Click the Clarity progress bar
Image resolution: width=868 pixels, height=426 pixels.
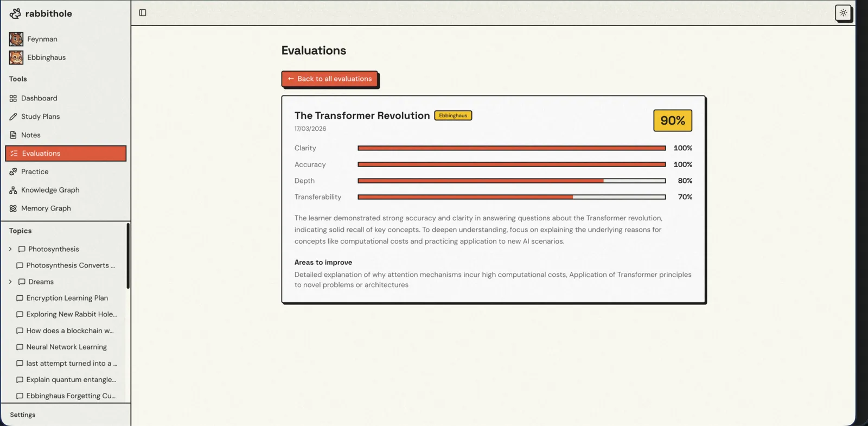pos(512,148)
